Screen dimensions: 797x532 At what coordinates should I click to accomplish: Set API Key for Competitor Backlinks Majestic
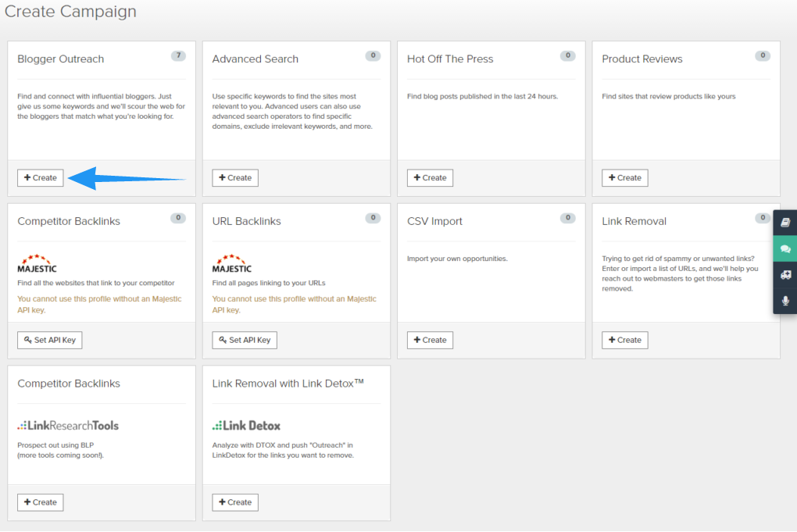pos(50,341)
